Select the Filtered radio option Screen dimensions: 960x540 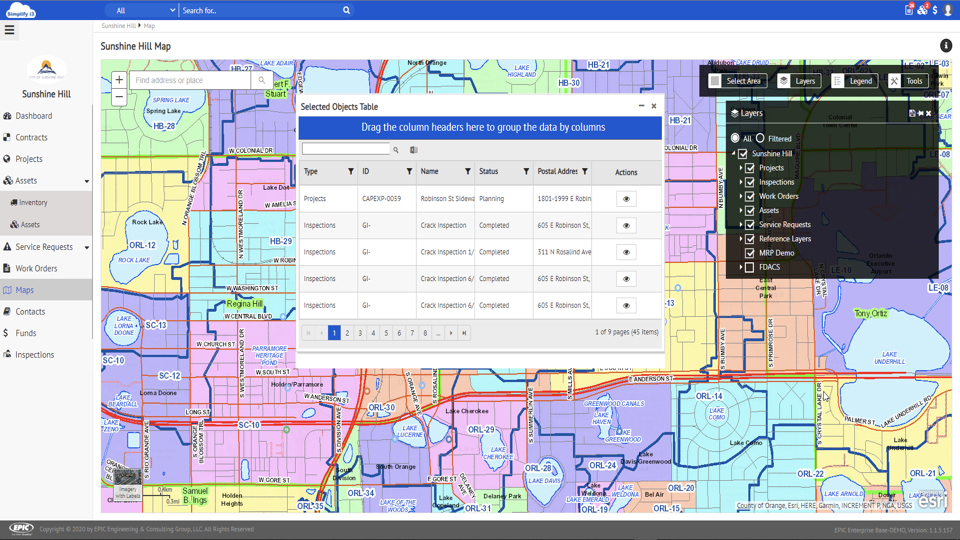(760, 139)
